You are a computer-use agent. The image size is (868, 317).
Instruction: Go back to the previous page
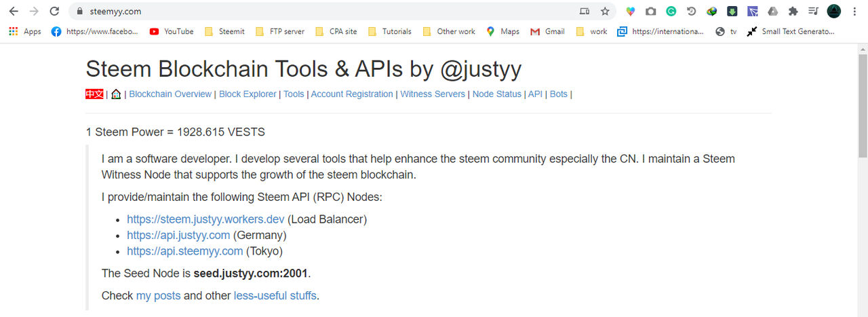[x=14, y=12]
